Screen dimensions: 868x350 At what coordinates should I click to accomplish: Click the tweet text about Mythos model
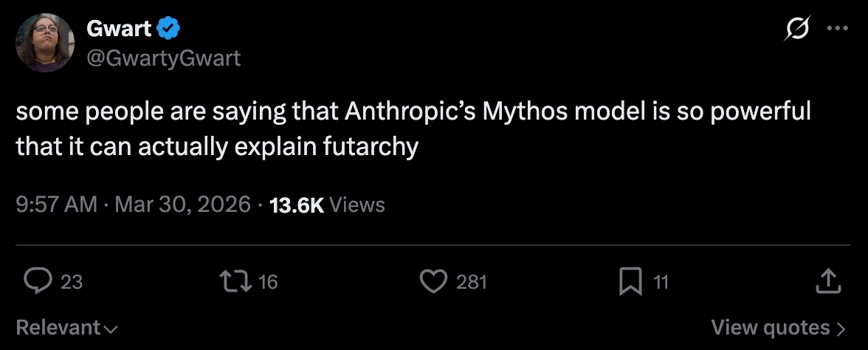click(413, 129)
